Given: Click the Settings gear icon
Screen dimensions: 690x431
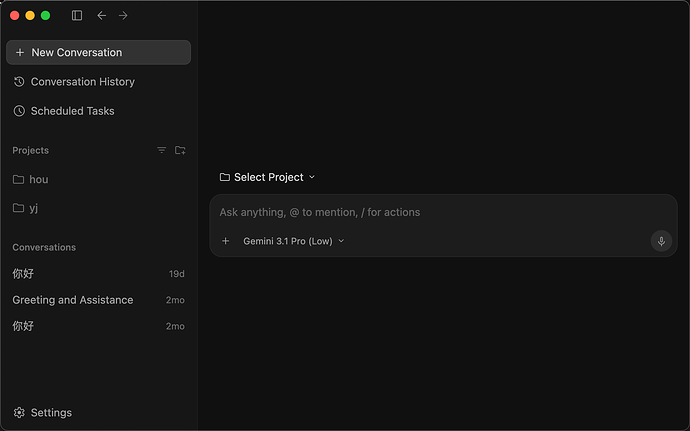Looking at the screenshot, I should pos(19,413).
